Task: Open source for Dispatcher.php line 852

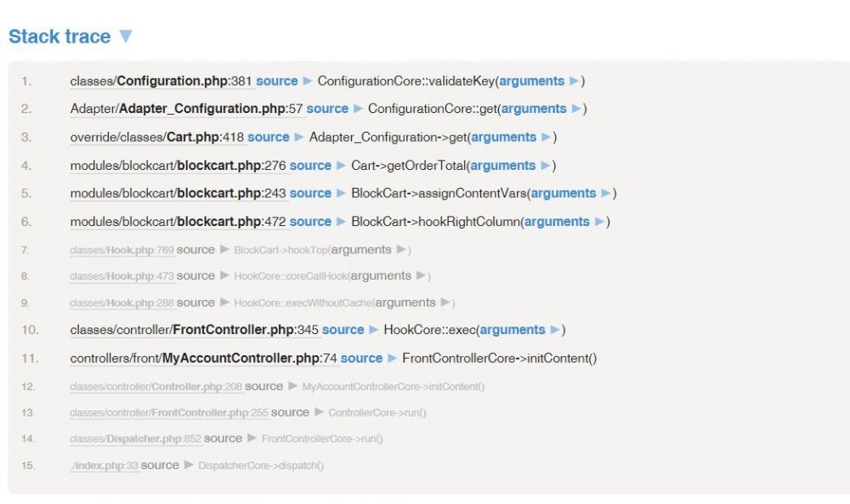Action: click(x=224, y=439)
